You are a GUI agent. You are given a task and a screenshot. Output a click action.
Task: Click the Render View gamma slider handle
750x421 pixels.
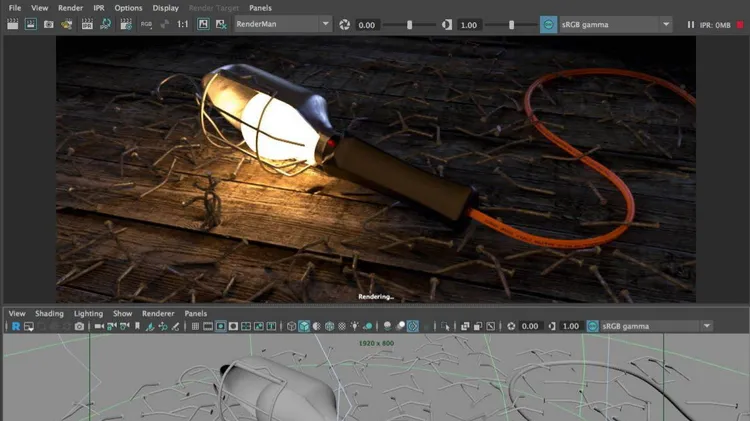coord(511,24)
